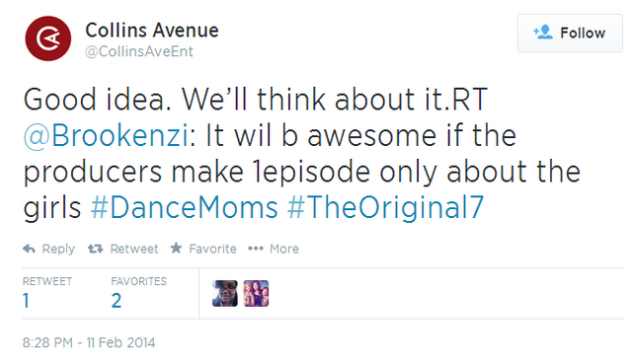Click the Reply text link
632x364 pixels.
click(58, 249)
